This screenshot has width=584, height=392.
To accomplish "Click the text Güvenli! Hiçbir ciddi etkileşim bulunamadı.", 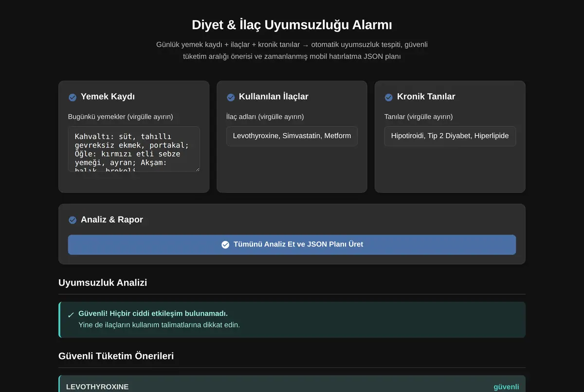I will coord(153,314).
